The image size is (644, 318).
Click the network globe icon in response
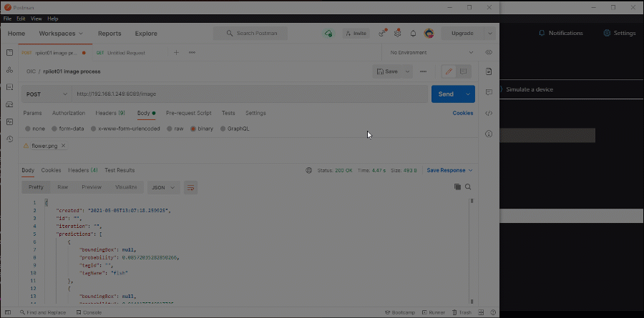tap(309, 170)
